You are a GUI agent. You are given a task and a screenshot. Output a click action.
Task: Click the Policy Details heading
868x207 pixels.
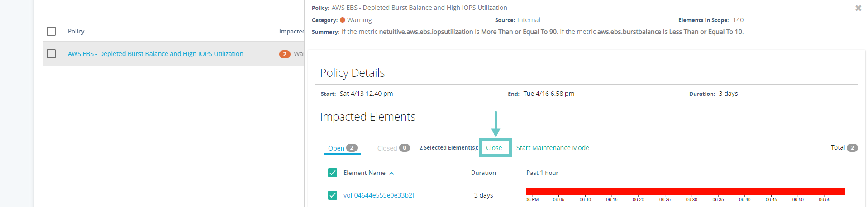pyautogui.click(x=353, y=73)
